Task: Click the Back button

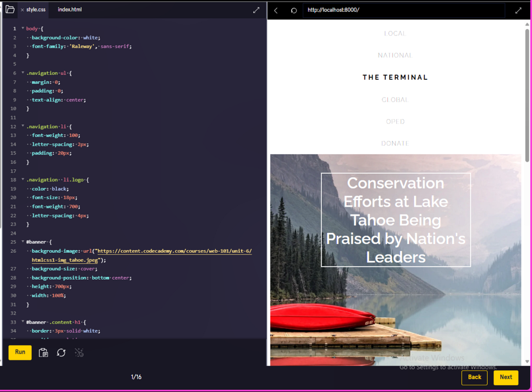Action: pyautogui.click(x=474, y=377)
